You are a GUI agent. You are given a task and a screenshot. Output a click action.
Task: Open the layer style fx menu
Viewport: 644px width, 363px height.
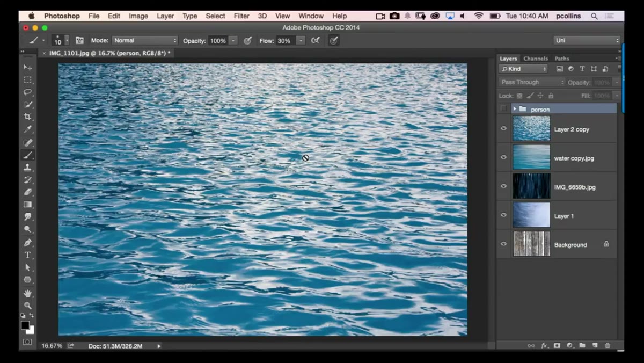544,345
